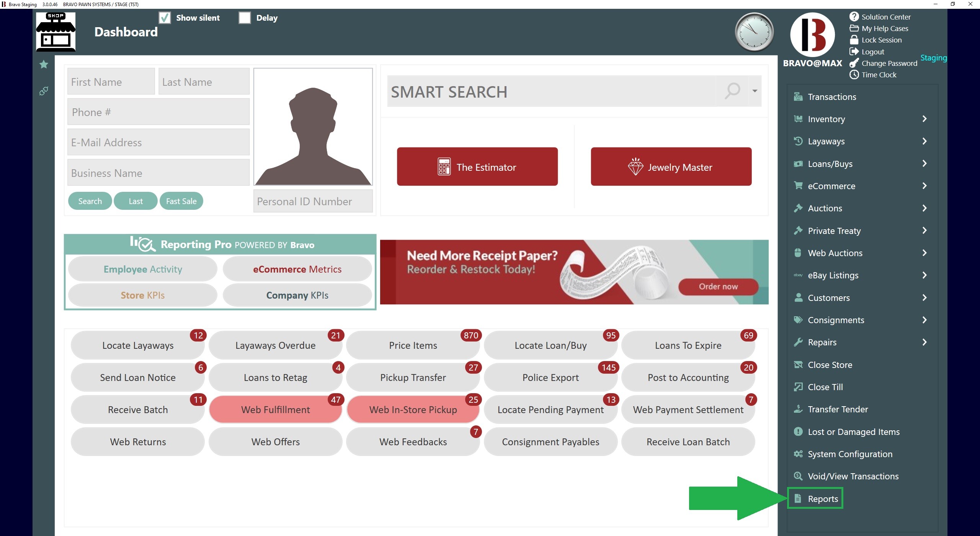Click the chain link icon in left strip
The width and height of the screenshot is (980, 536).
click(x=44, y=91)
